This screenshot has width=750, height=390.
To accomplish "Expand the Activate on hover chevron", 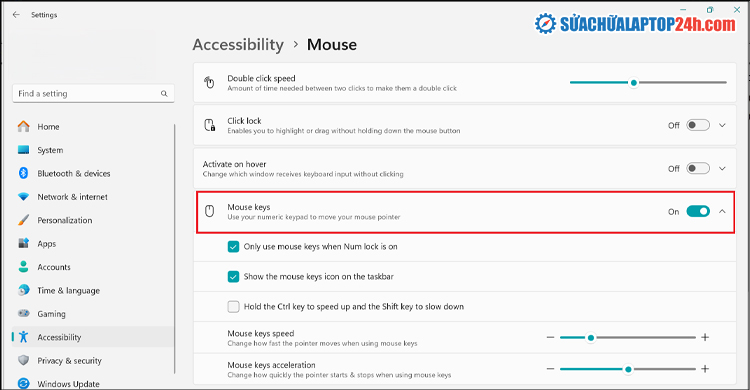I will [x=722, y=168].
